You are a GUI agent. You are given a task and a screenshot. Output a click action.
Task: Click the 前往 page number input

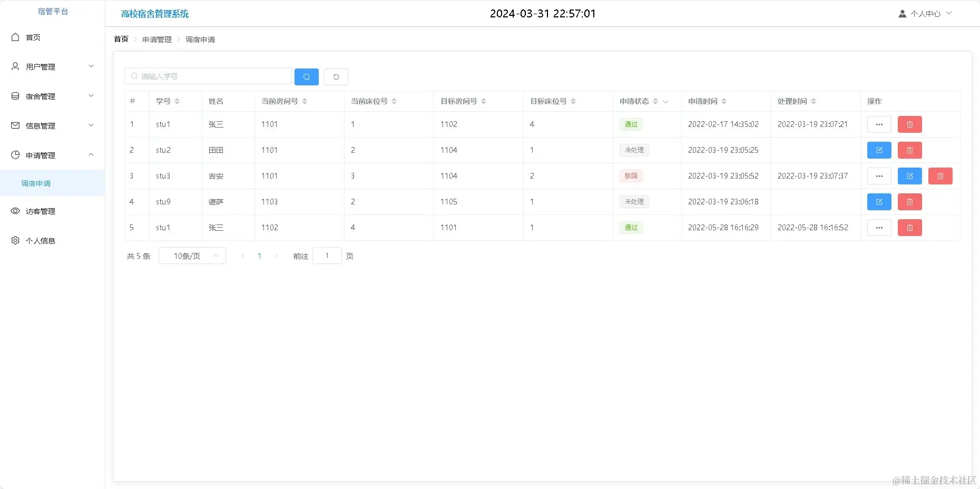[x=327, y=256]
